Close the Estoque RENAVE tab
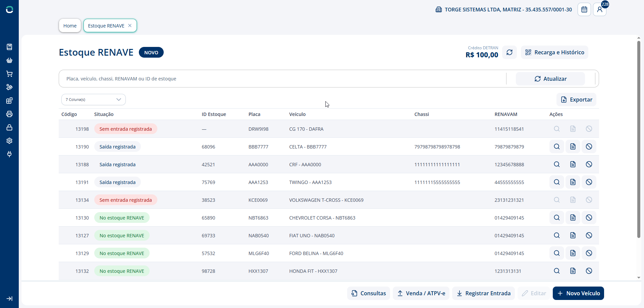Screen dimensions: 644x308 [130, 25]
